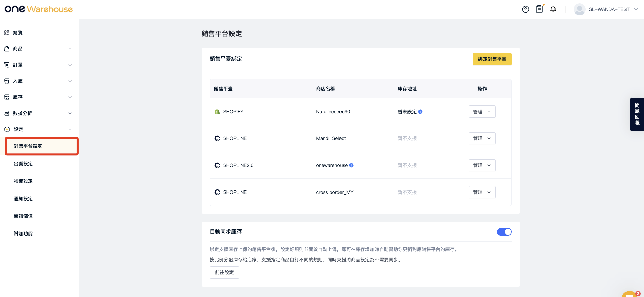Click the 設定 hexagon icon in sidebar
This screenshot has width=644, height=297.
coord(7,129)
